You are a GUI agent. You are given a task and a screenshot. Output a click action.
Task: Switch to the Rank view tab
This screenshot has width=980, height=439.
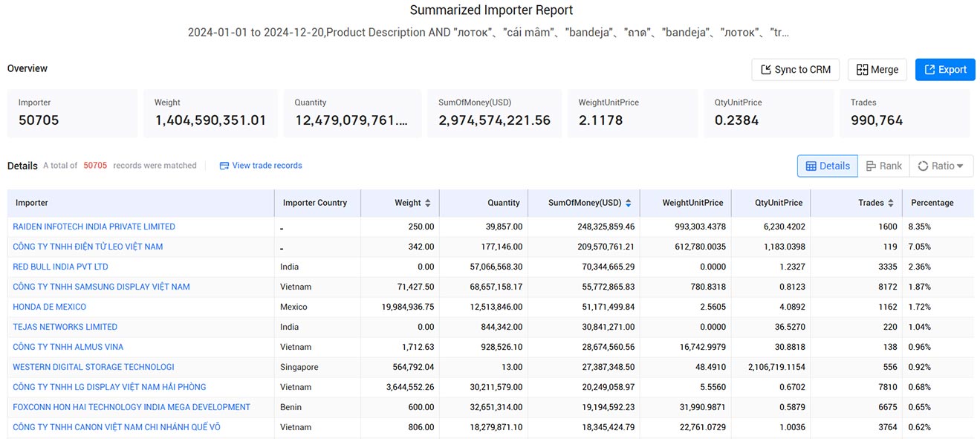click(883, 166)
